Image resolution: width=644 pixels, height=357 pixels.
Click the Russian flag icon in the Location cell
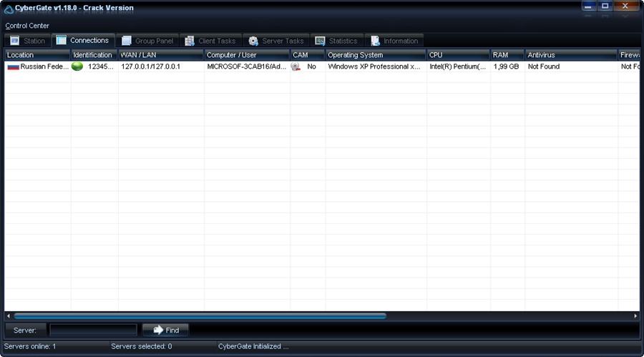click(x=13, y=67)
